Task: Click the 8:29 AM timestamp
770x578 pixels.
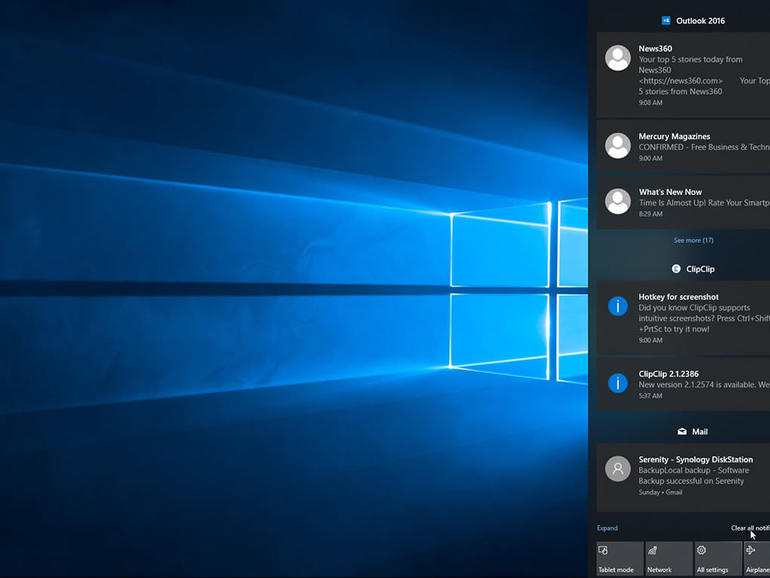Action: pos(651,214)
